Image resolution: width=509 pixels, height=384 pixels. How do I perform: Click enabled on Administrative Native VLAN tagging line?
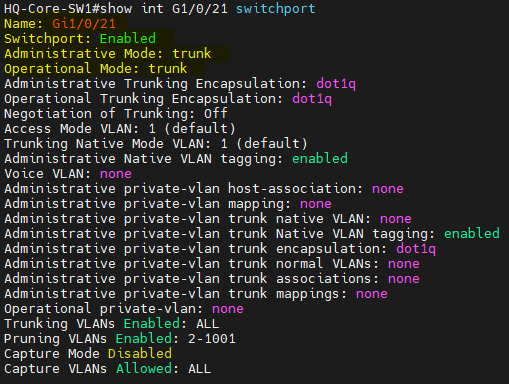pos(320,159)
